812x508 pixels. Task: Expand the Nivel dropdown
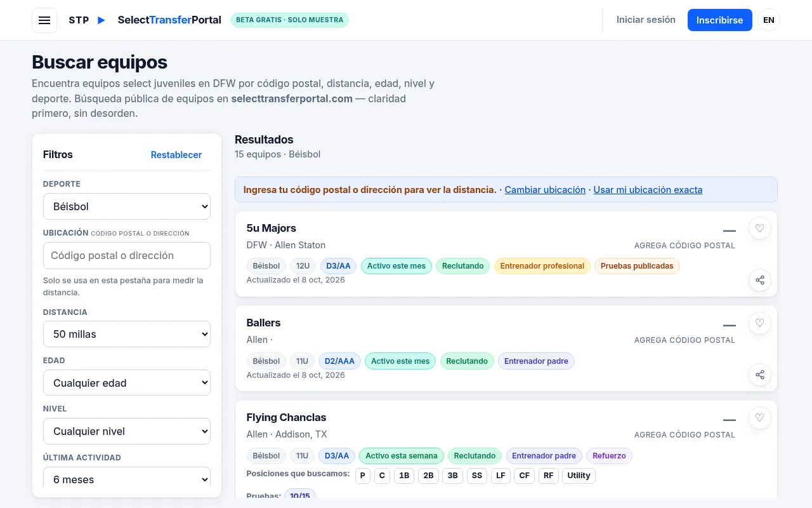click(127, 431)
